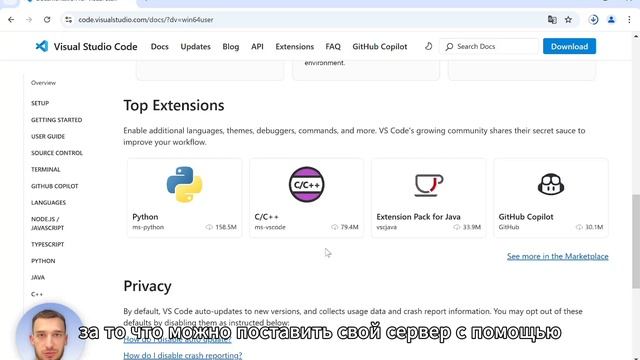Expand the TYPESCRIPT sidebar section
Image resolution: width=640 pixels, height=360 pixels.
[47, 244]
